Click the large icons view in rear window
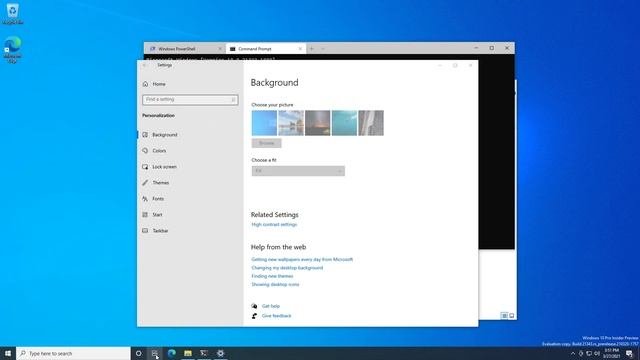This screenshot has width=640, height=360. click(511, 316)
